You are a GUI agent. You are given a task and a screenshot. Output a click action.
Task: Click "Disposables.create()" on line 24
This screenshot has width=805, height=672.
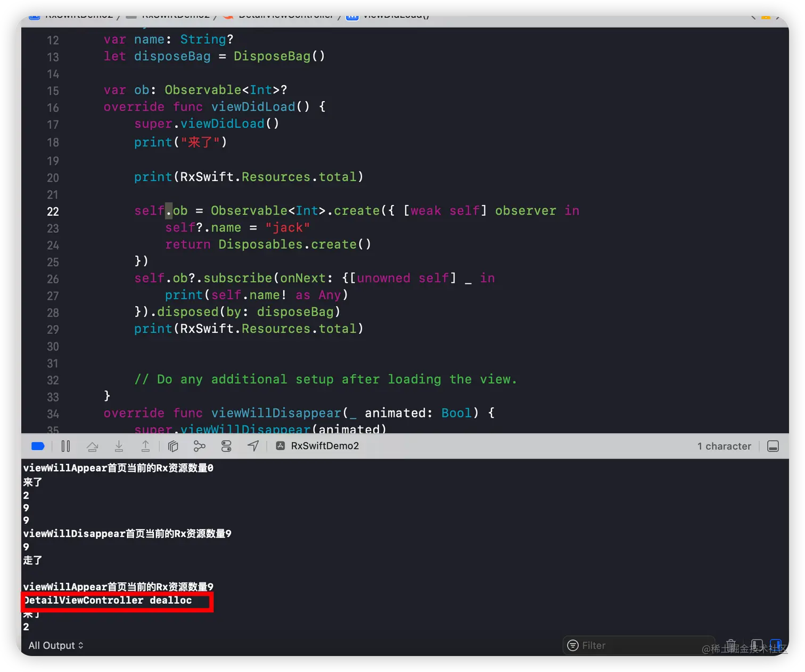294,244
